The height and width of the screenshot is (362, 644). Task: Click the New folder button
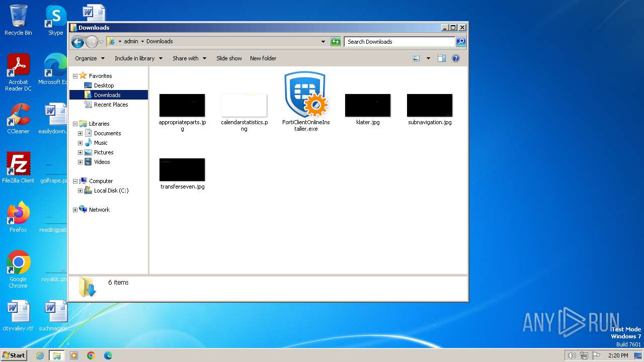263,58
